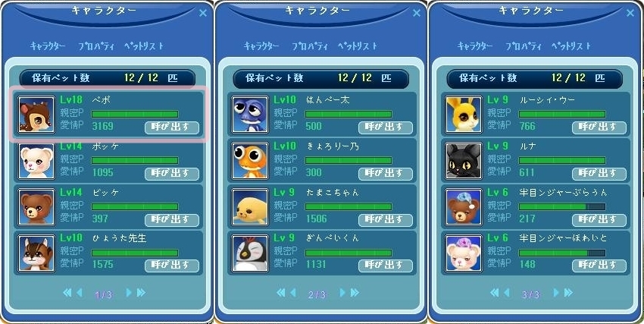Image resolution: width=644 pixels, height=324 pixels.
Task: Open the プロパティ tab in the left window
Action: point(96,46)
